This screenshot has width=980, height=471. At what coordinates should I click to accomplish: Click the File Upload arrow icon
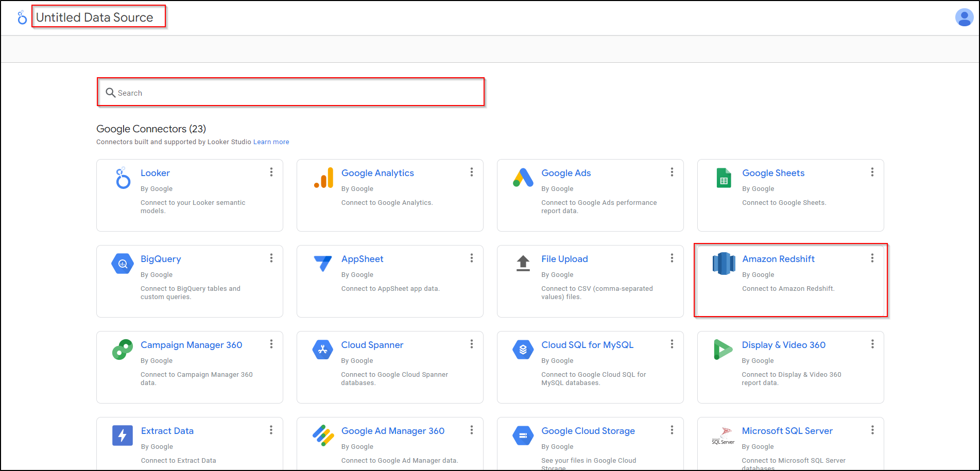click(x=523, y=263)
